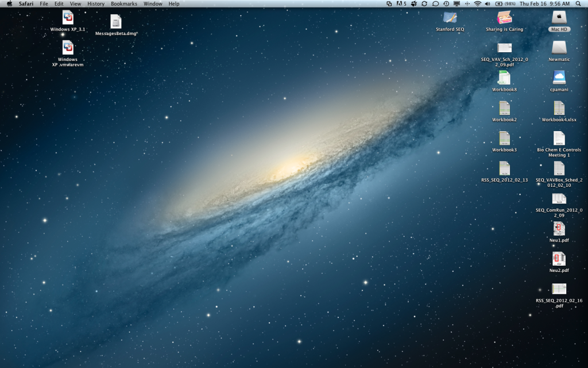Select the SEQ_ComRun_2012_02_09 file icon
This screenshot has width=588, height=368.
[559, 198]
